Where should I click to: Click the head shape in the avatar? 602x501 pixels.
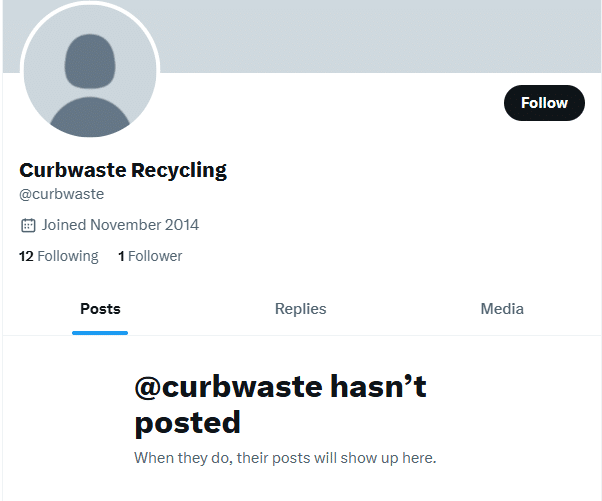(90, 61)
